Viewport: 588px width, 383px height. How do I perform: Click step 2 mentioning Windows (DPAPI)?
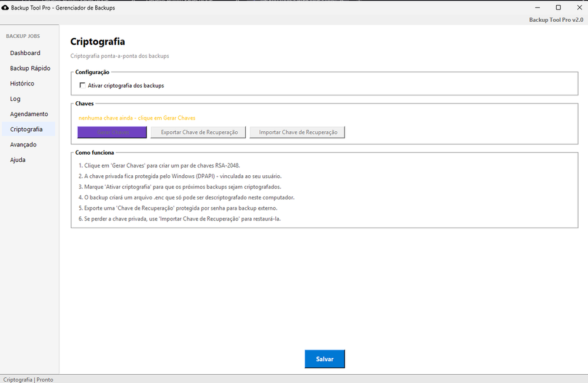(x=180, y=176)
